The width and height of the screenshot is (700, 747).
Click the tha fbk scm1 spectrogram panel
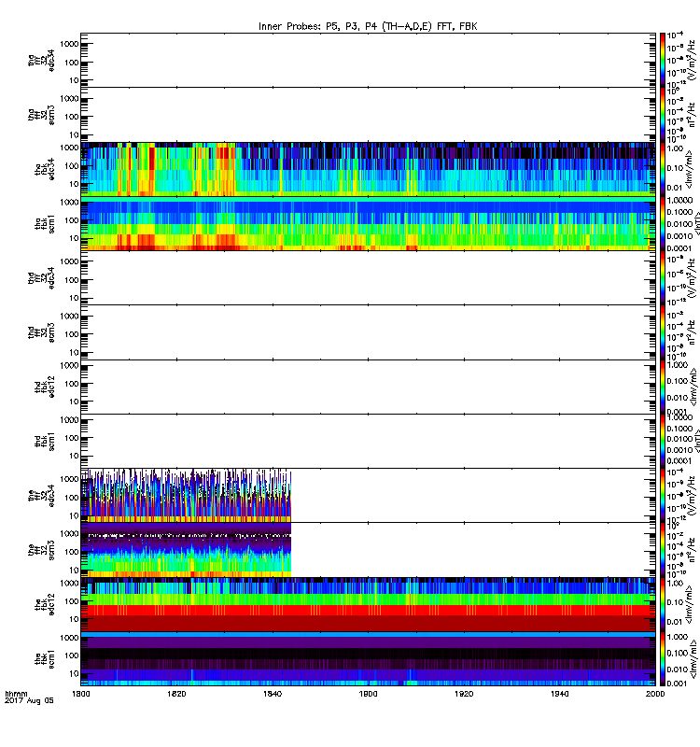coord(368,223)
